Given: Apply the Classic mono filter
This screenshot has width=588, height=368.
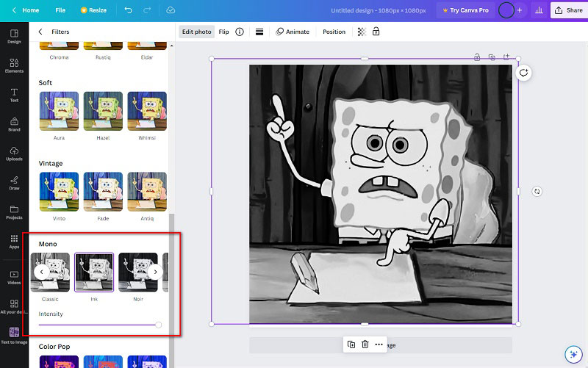Looking at the screenshot, I should tap(50, 273).
